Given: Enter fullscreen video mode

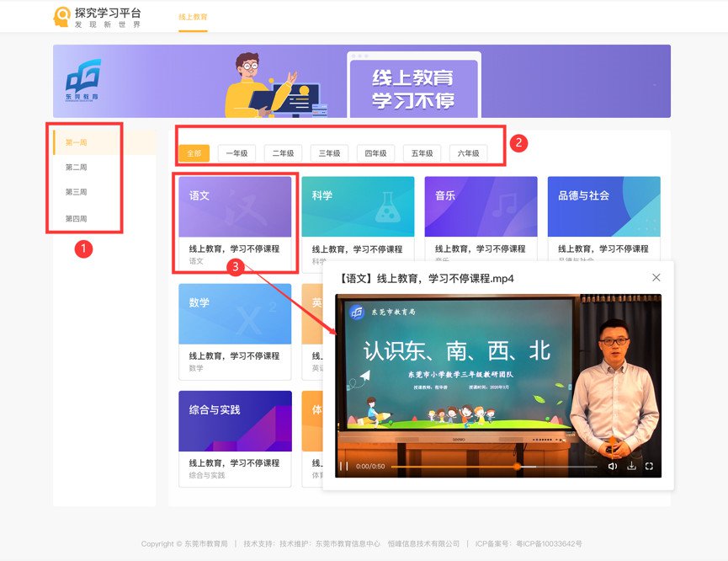Looking at the screenshot, I should pyautogui.click(x=649, y=466).
